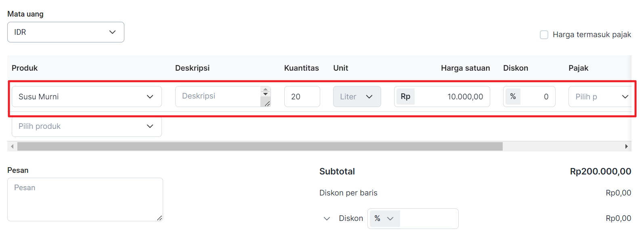
Task: Click the Deskripsi text field
Action: point(218,97)
